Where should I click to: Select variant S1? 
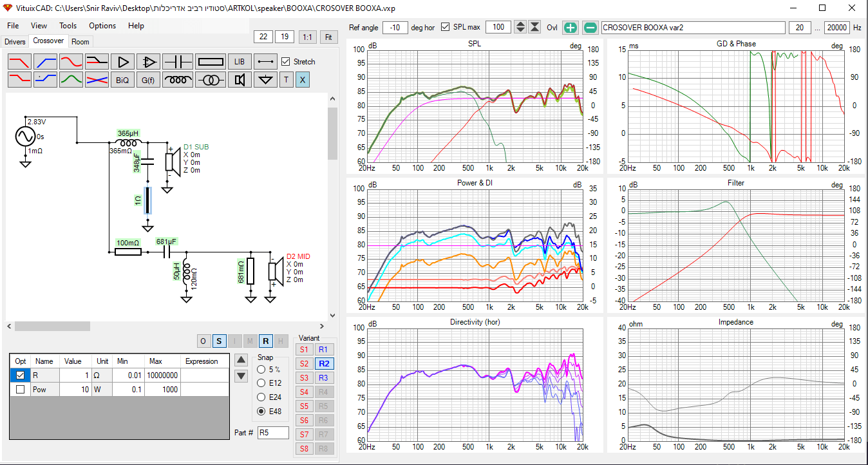(x=305, y=349)
